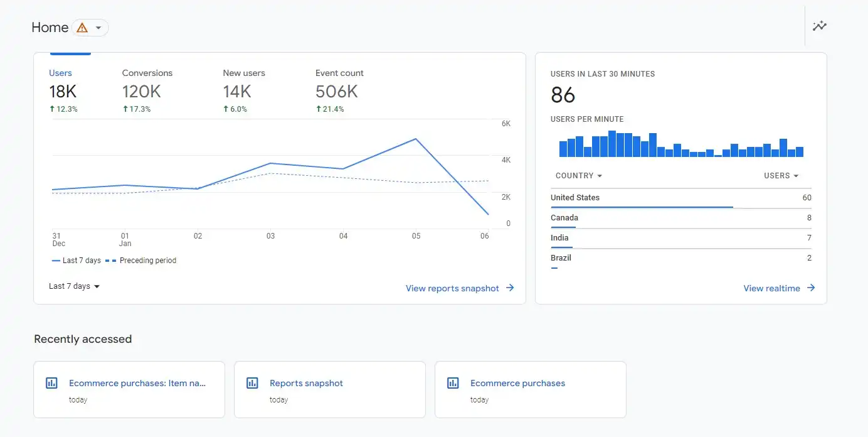The image size is (868, 437).
Task: Open the View realtime link
Action: [x=771, y=288]
